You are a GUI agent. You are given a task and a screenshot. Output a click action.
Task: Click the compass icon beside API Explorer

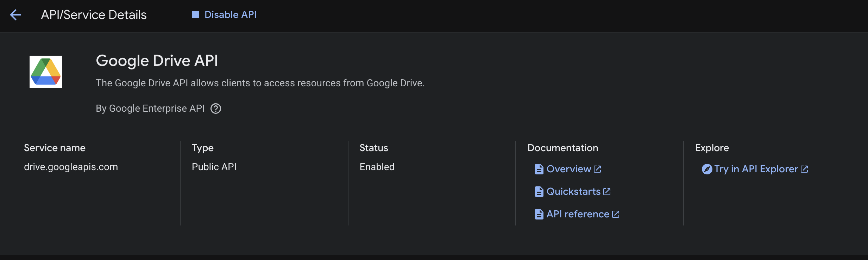click(707, 169)
